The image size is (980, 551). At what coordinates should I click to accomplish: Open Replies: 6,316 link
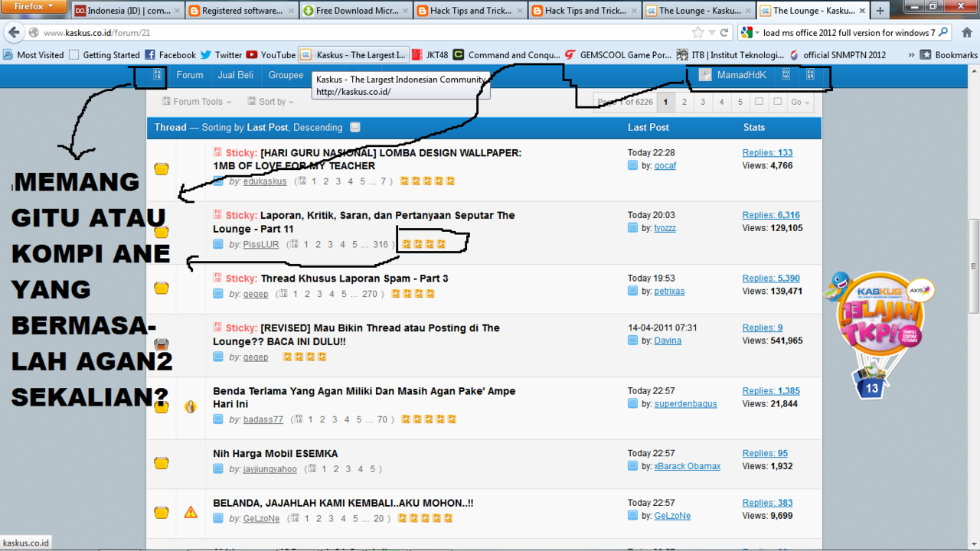tap(771, 215)
